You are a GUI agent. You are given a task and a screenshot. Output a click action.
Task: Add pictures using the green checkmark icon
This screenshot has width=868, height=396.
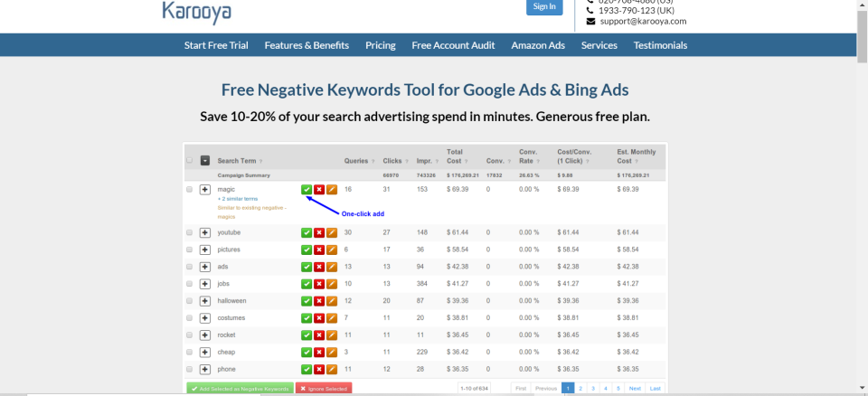pos(307,250)
